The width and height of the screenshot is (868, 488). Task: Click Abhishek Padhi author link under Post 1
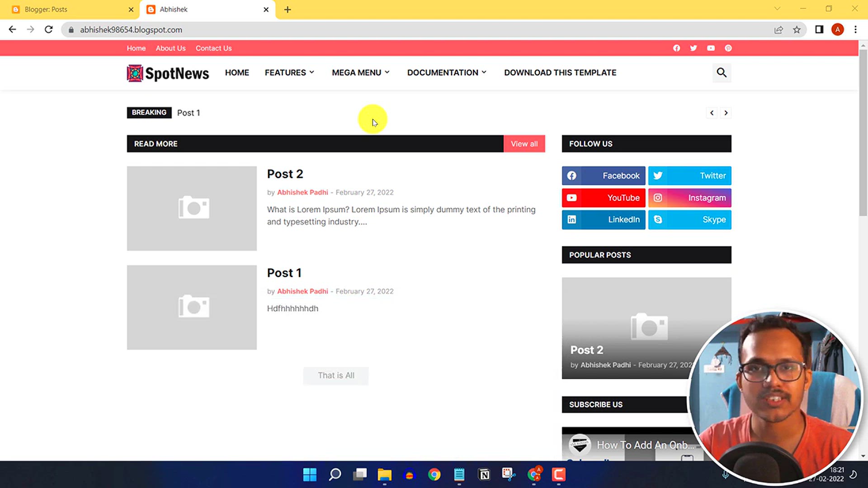pos(302,291)
